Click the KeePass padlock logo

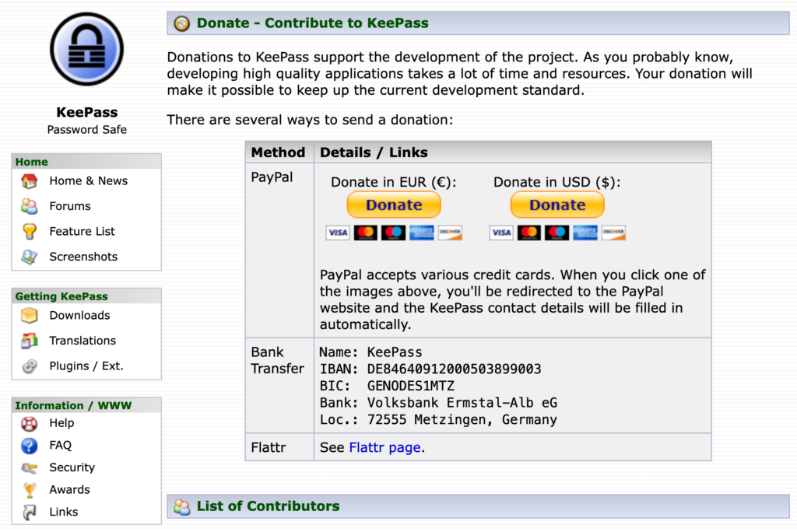coord(87,49)
